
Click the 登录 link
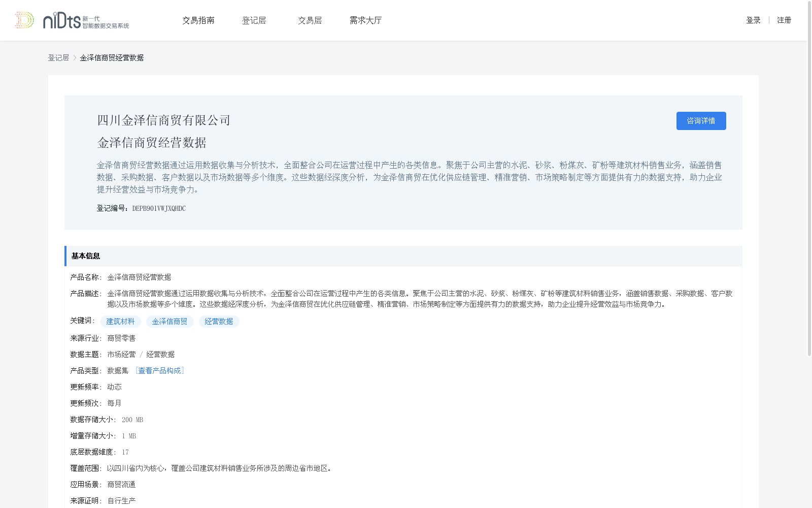click(x=753, y=20)
